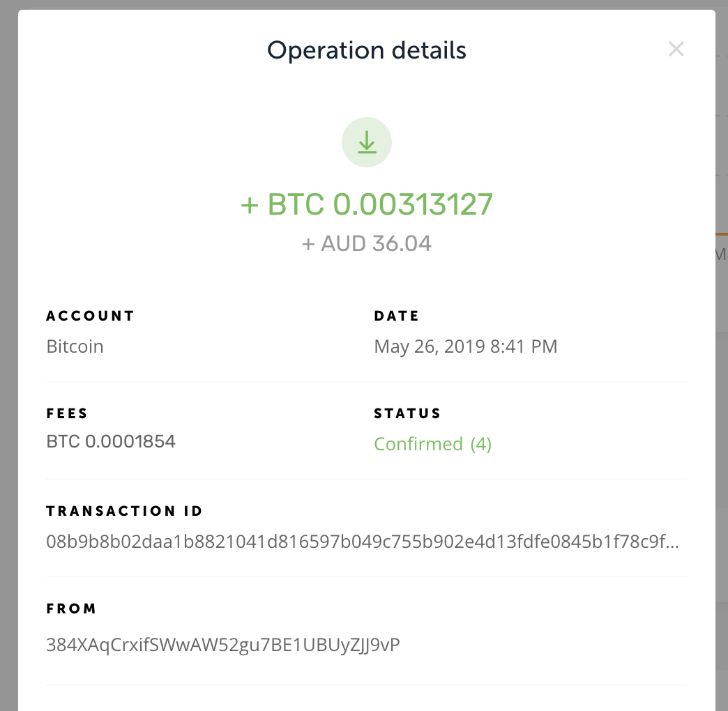Click the TRANSACTION ID field label

point(124,511)
